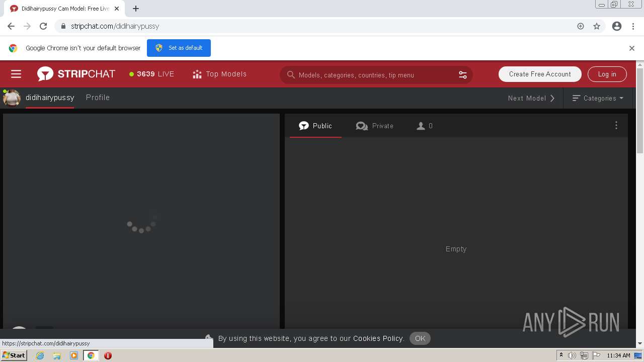Image resolution: width=644 pixels, height=362 pixels.
Task: Show hidden system tray icons
Action: [561, 355]
